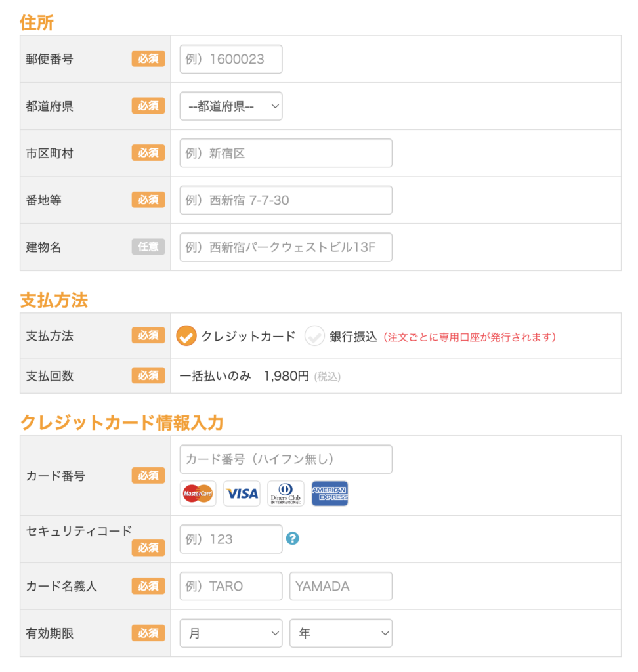This screenshot has height=672, width=638.
Task: Click the 任意 badge beside 建物名
Action: point(148,247)
